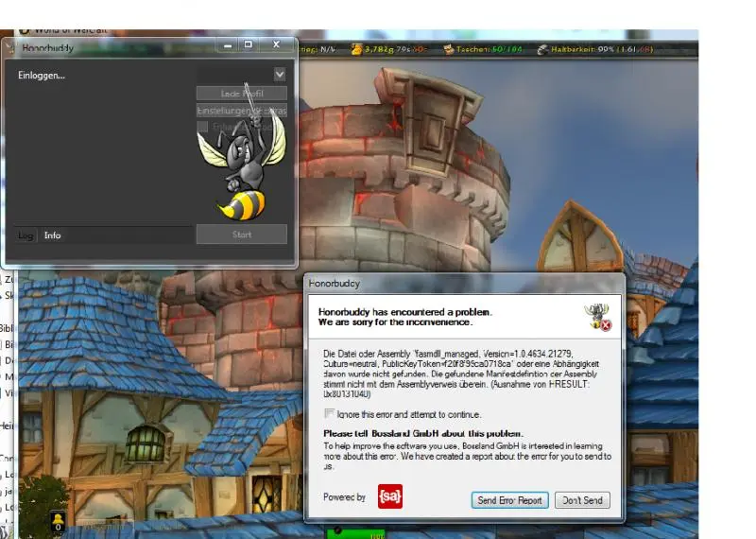Click the Honorbuddy title bar app icon
Screen dimensions: 756x539
click(11, 48)
